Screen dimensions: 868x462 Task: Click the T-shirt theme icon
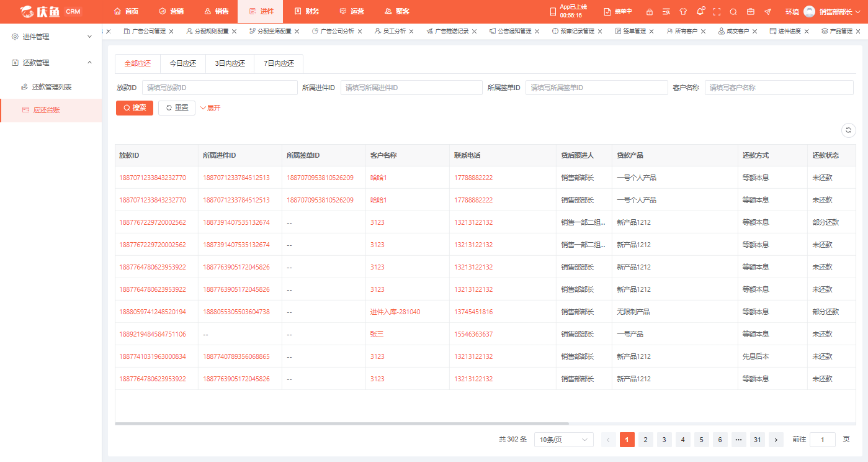point(683,11)
